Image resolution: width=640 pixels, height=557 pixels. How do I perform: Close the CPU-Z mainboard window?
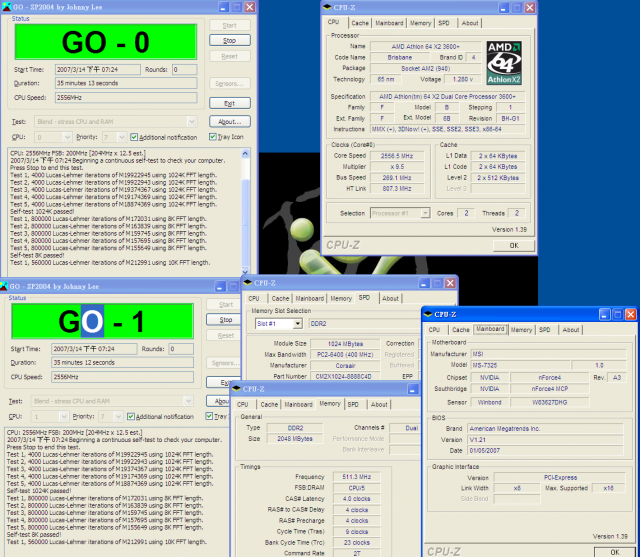[631, 314]
